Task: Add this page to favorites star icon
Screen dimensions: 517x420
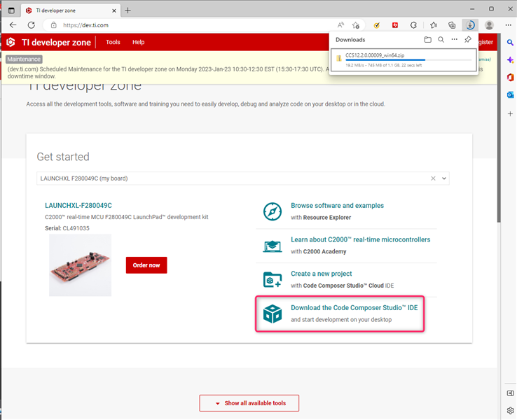Action: [x=356, y=25]
